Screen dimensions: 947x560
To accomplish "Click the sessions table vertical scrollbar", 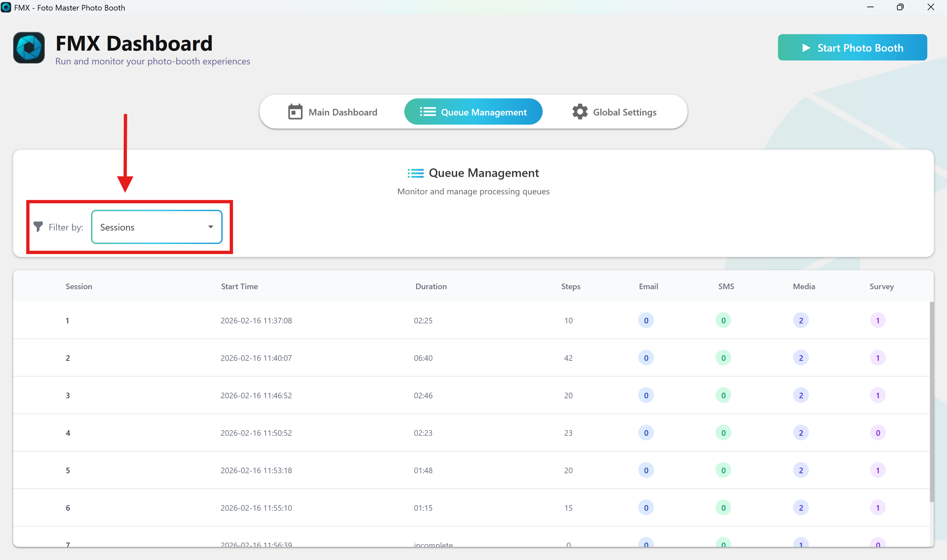I will (x=931, y=402).
